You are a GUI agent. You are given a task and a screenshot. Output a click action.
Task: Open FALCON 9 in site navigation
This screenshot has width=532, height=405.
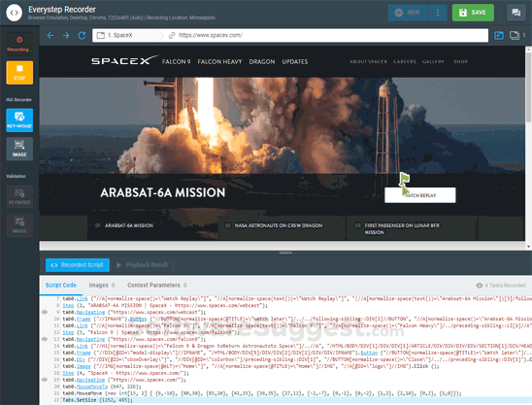point(176,62)
